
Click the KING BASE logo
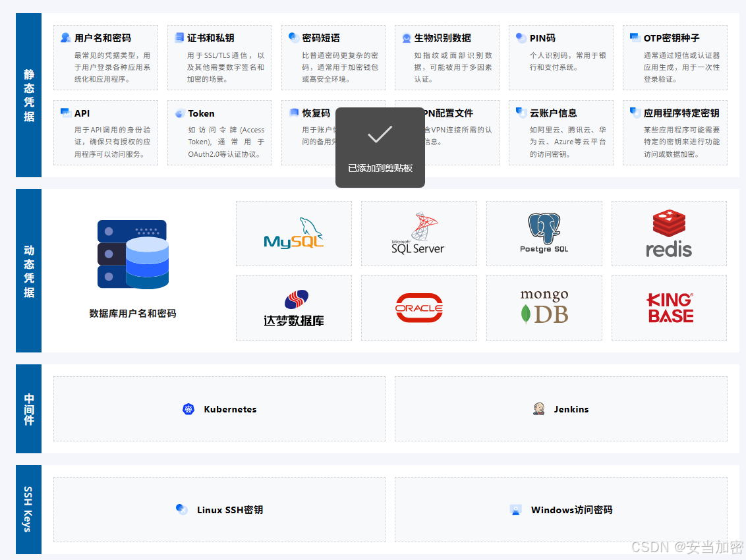670,308
